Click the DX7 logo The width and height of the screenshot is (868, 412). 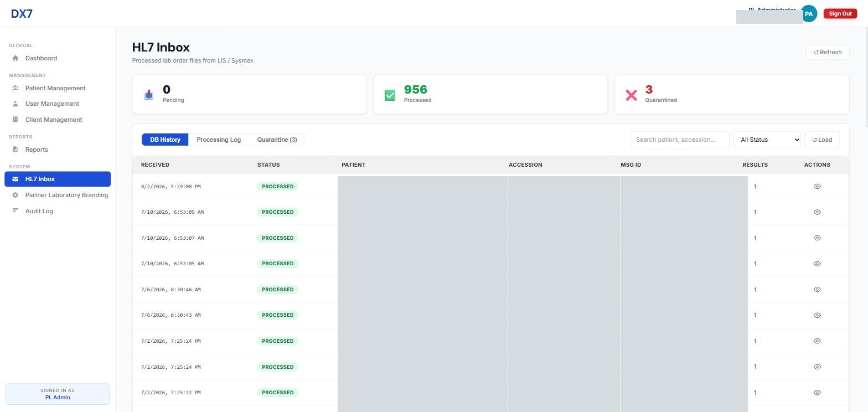pyautogui.click(x=22, y=14)
